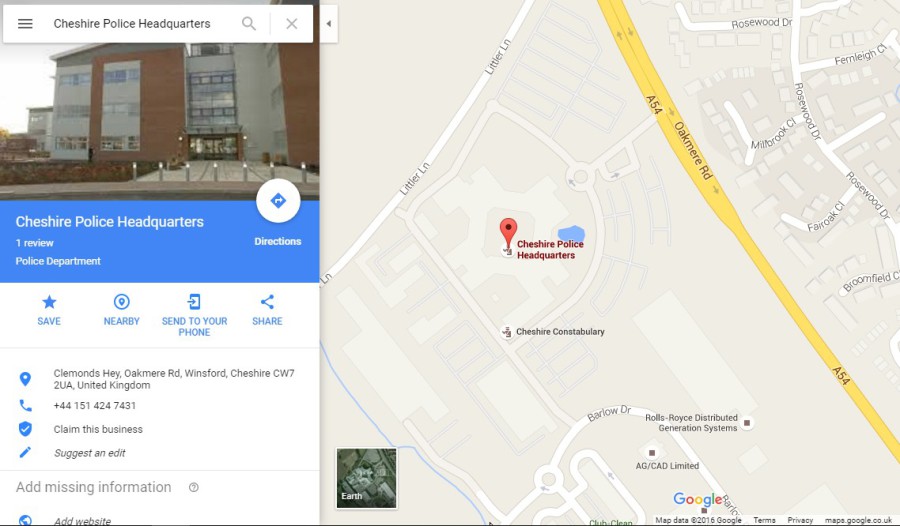
Task: Collapse the side panel arrow
Action: point(329,24)
